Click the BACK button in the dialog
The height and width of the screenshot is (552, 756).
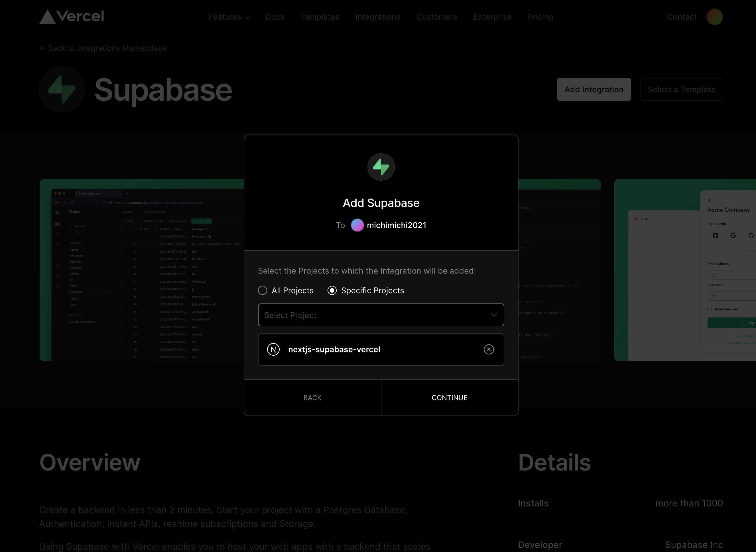coord(312,397)
